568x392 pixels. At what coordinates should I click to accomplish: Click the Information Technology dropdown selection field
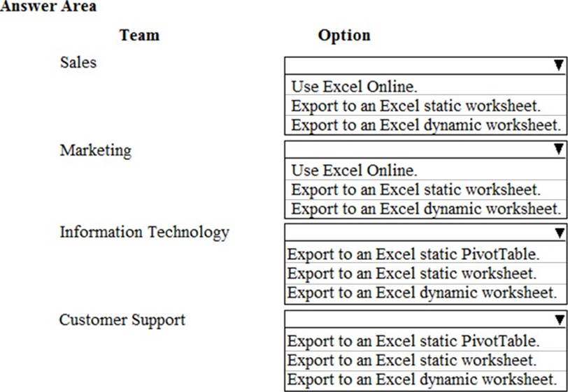pos(418,233)
